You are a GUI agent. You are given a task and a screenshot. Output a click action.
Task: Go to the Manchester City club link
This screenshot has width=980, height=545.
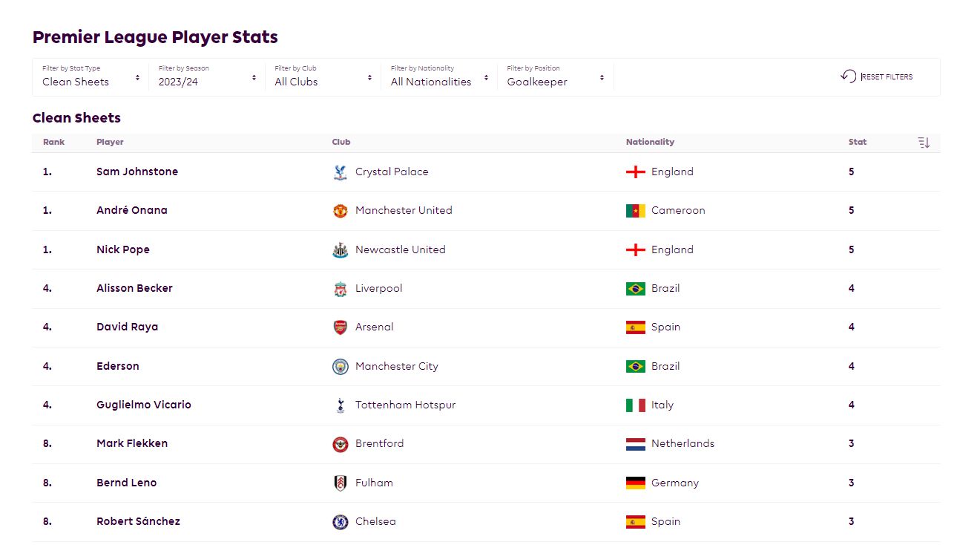point(396,366)
